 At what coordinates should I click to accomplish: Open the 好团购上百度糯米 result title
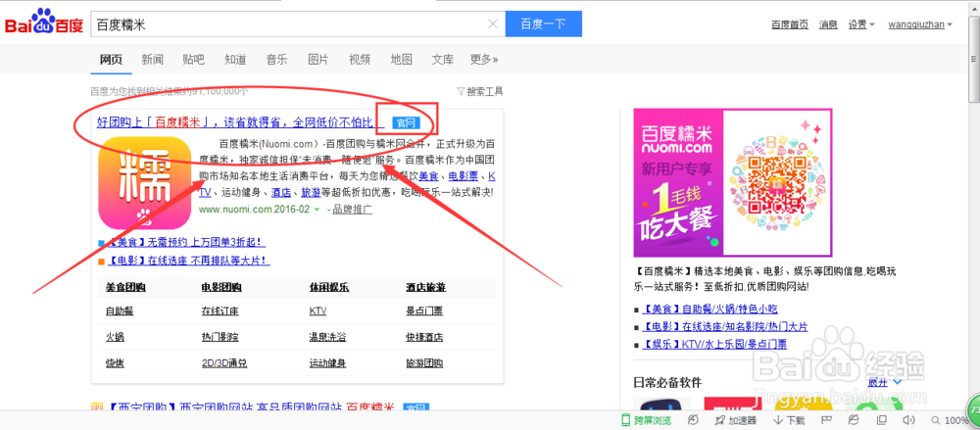[241, 121]
